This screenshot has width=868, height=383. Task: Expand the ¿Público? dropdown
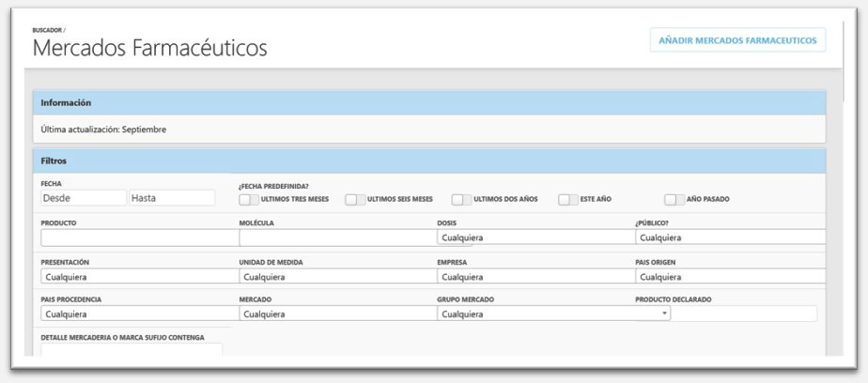point(730,237)
